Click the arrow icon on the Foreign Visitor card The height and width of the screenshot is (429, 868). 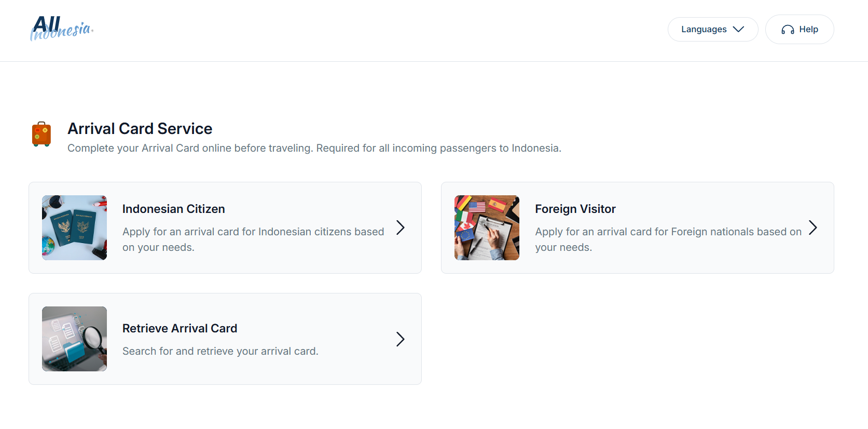(813, 227)
